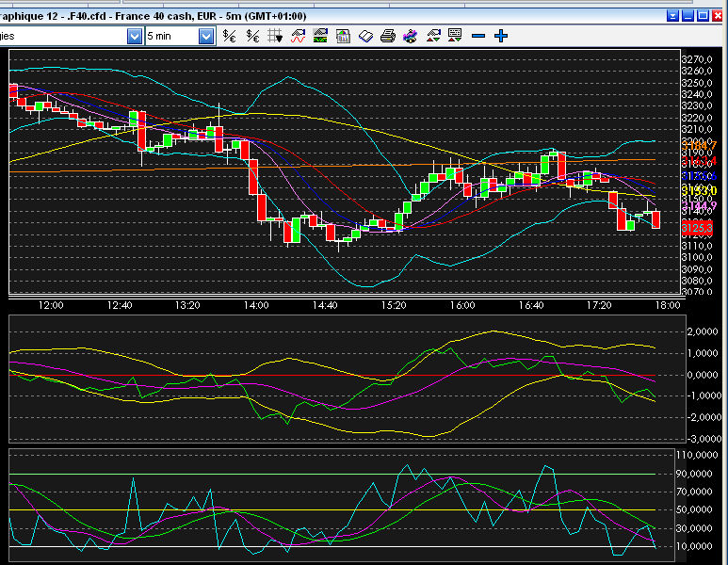
Task: Zoom in with the blue plus icon
Action: (501, 36)
